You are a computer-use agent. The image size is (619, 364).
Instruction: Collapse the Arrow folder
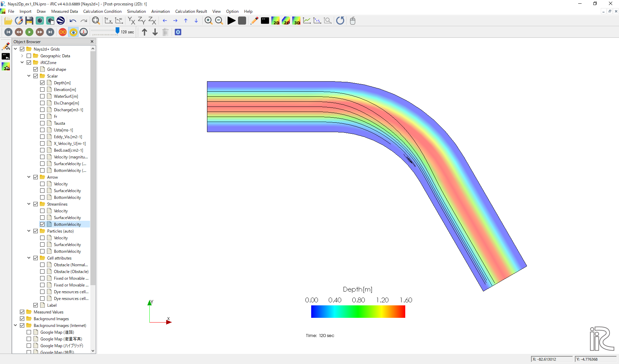[29, 177]
